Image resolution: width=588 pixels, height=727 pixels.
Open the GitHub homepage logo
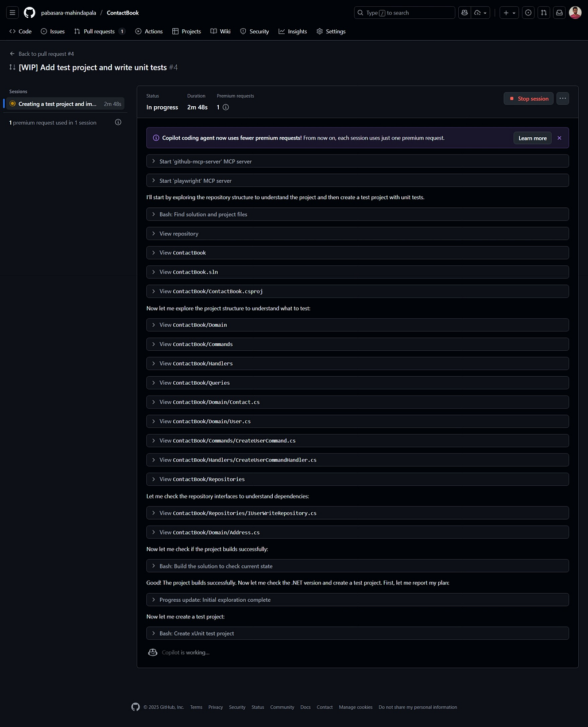[x=29, y=13]
